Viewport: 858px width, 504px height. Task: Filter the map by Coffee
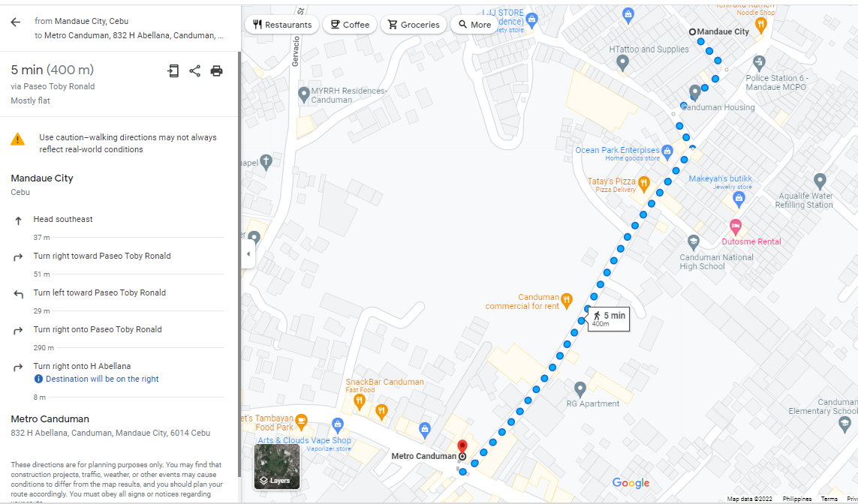350,25
